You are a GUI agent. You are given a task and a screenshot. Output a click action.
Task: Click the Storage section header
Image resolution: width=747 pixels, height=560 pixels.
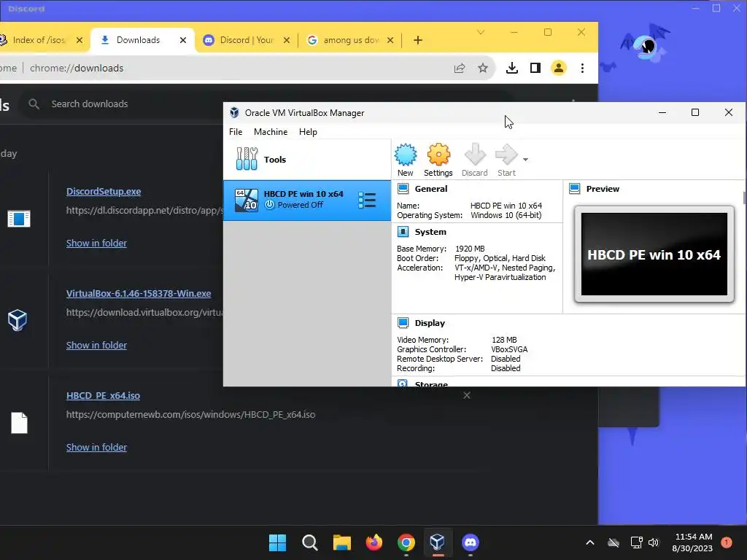[x=431, y=384]
